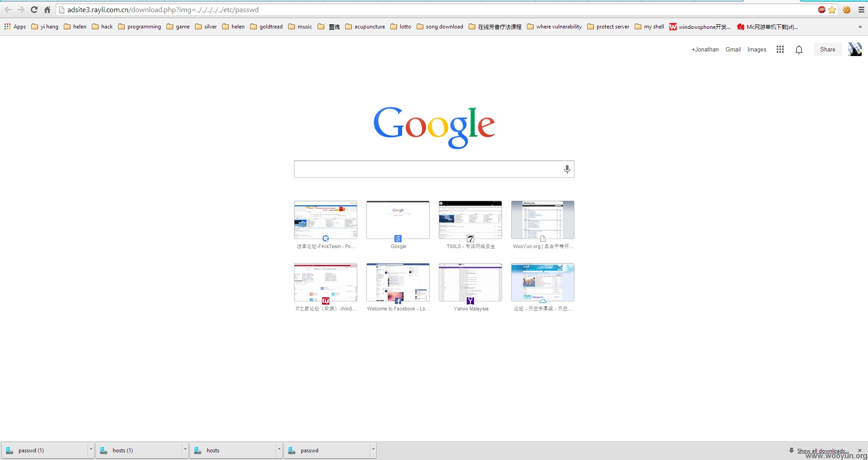The width and height of the screenshot is (868, 460).
Task: Open Mc网游单机下载 bookmark
Action: 768,27
